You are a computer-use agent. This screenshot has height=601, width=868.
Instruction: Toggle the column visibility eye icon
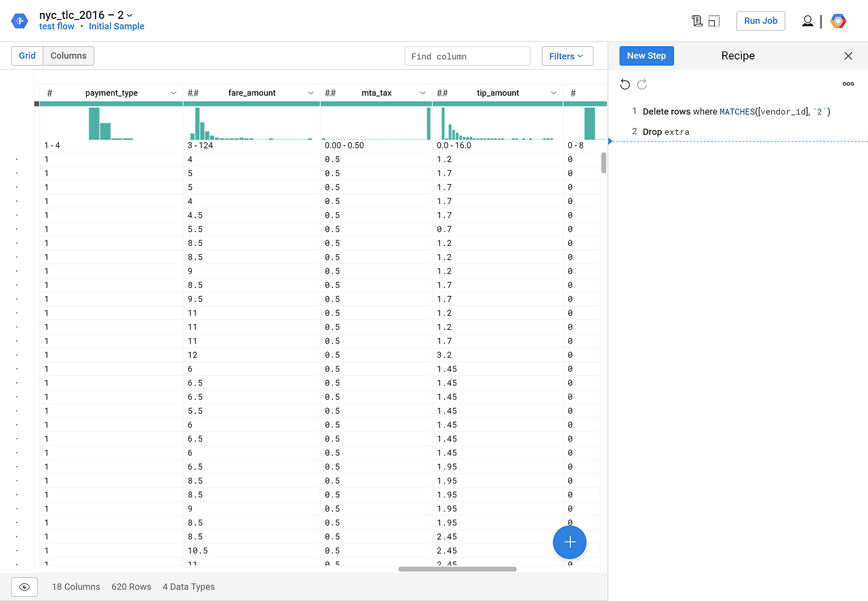click(24, 587)
